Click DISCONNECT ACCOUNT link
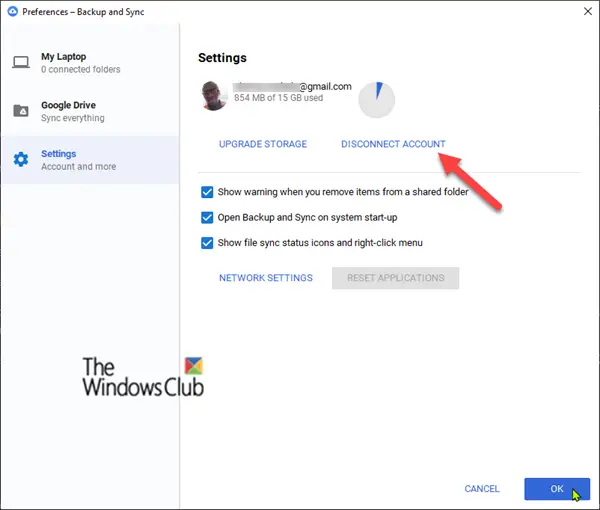This screenshot has height=510, width=600. 393,144
